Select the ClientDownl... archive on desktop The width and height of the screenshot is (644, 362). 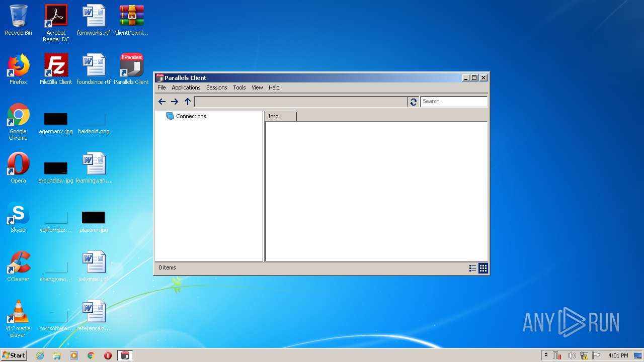pyautogui.click(x=131, y=20)
